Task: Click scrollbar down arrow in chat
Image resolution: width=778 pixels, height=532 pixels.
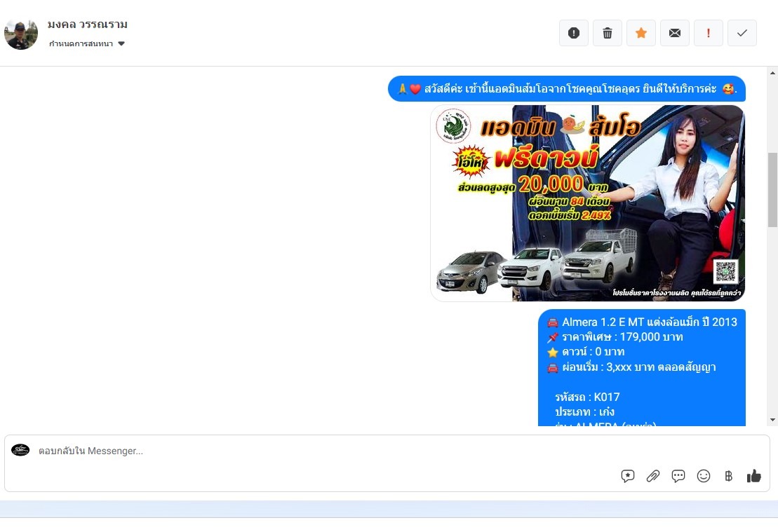Action: [x=772, y=420]
